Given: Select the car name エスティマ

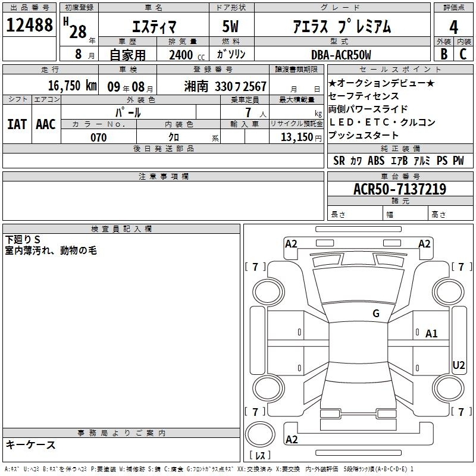Looking at the screenshot, I should coord(153,27).
